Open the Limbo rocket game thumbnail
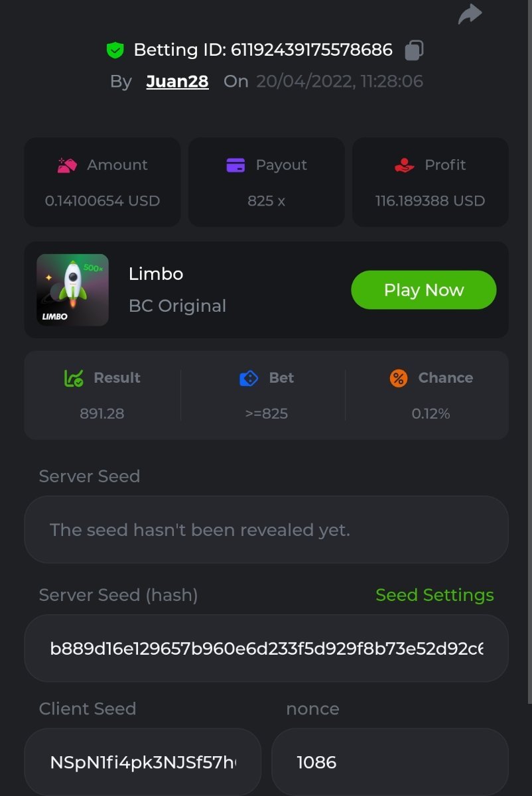The height and width of the screenshot is (796, 532). point(72,290)
